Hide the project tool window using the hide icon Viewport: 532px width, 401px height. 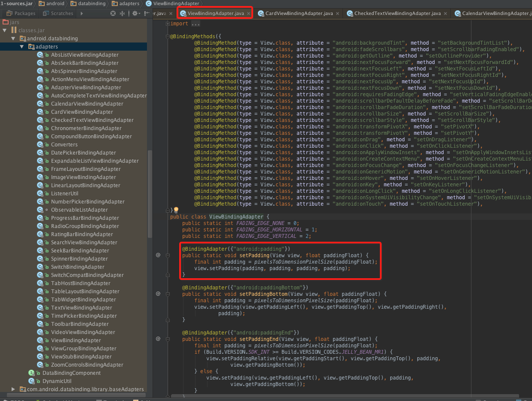[146, 13]
